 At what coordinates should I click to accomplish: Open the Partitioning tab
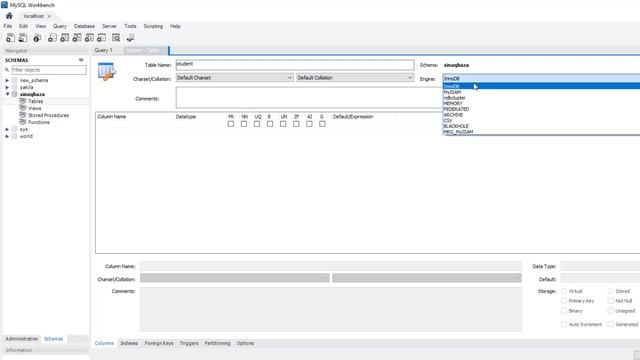click(218, 343)
